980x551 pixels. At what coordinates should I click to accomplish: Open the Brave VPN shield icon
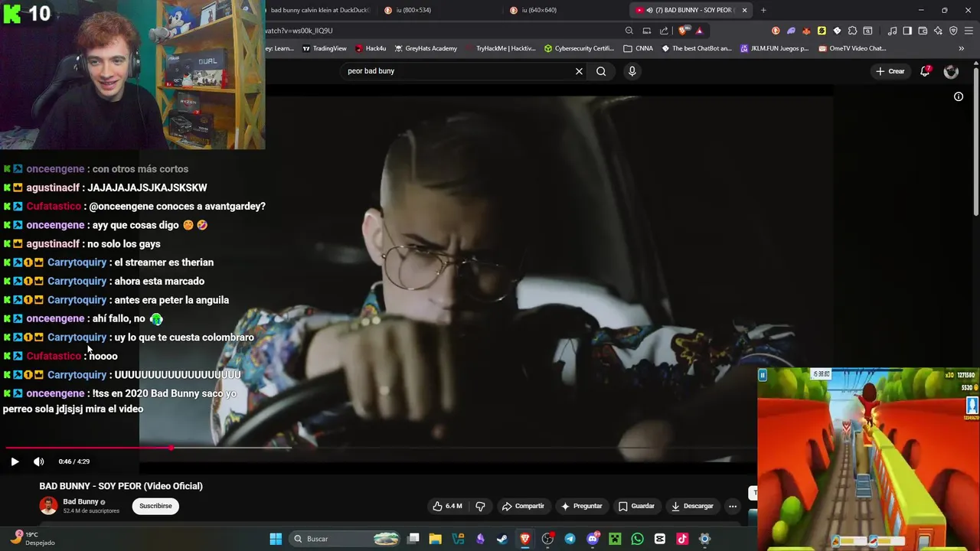pyautogui.click(x=953, y=31)
